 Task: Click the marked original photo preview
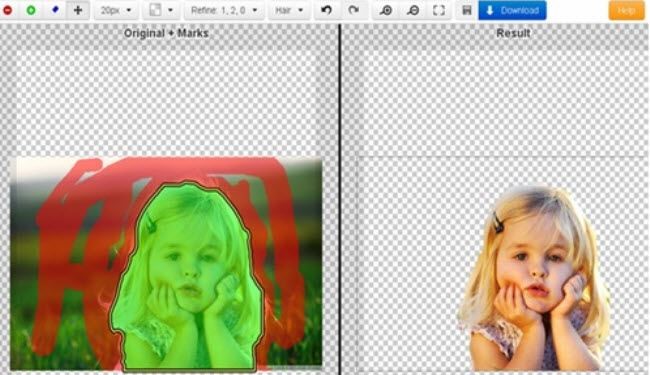coord(166,264)
